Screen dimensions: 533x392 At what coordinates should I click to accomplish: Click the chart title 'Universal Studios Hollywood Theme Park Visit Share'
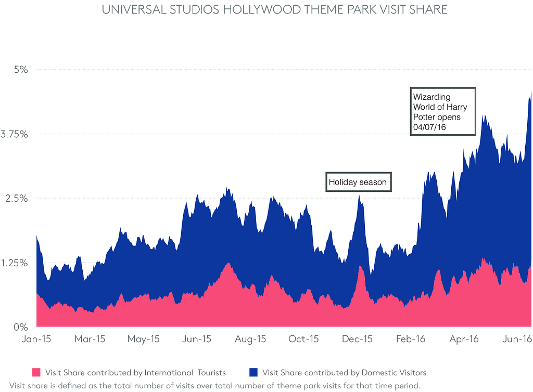[x=274, y=9]
